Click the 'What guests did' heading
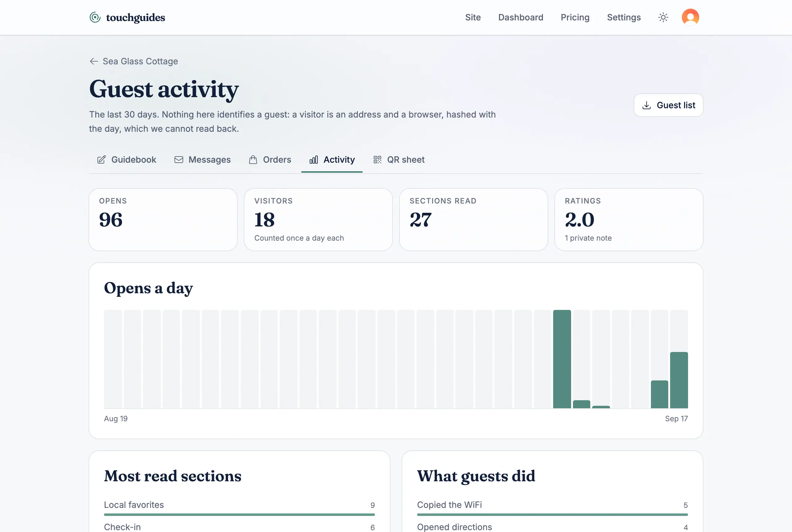This screenshot has width=792, height=532. click(476, 476)
